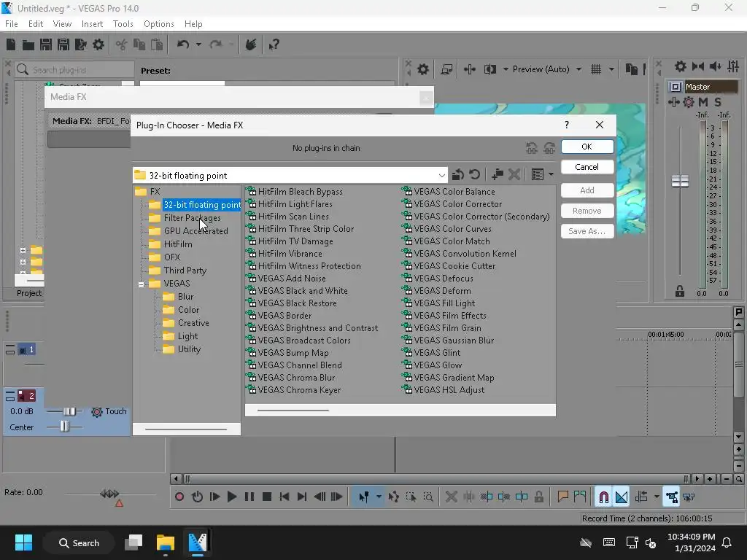The height and width of the screenshot is (560, 747).
Task: Click Play From Start button
Action: pos(214,497)
